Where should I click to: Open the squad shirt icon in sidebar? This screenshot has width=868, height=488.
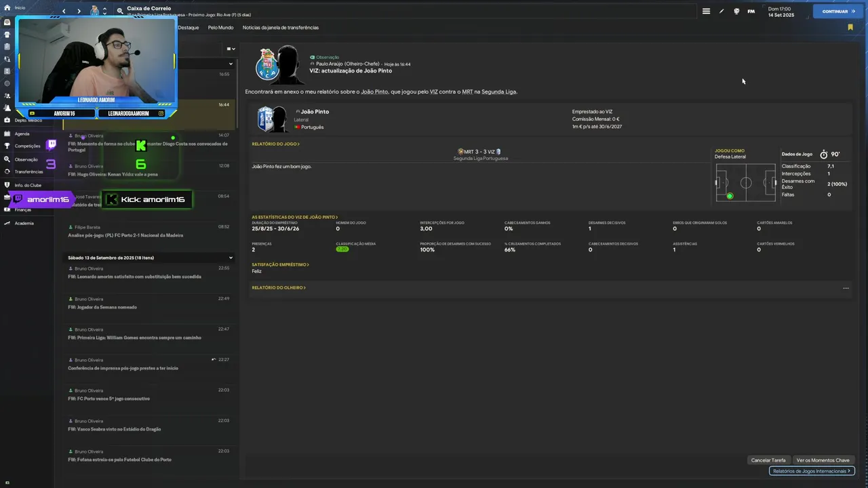click(x=7, y=35)
